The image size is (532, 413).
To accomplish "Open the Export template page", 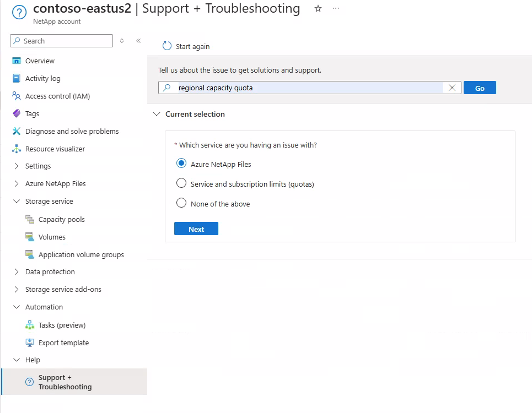I will point(64,343).
